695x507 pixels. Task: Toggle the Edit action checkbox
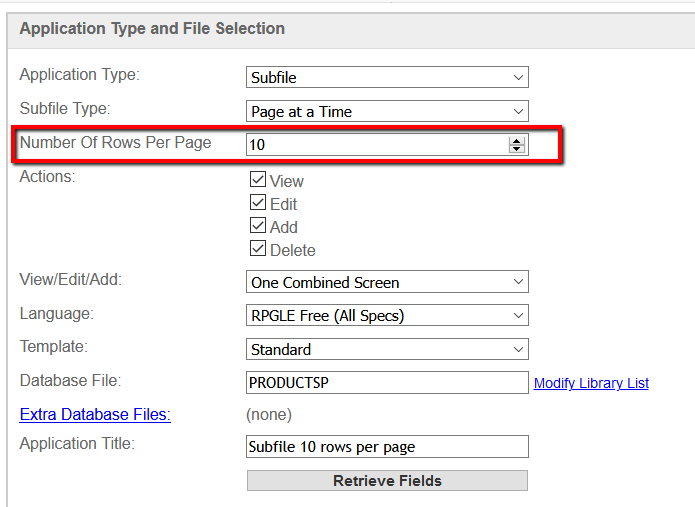click(258, 203)
